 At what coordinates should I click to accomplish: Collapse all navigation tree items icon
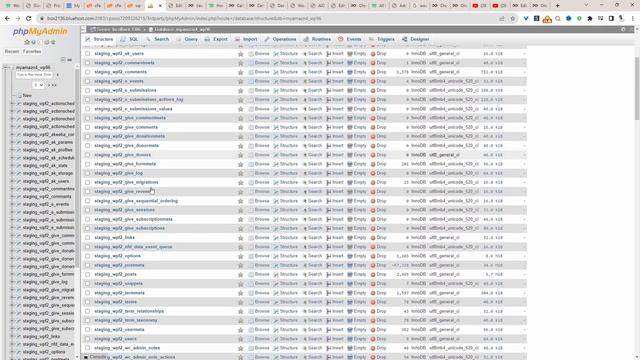[63, 60]
